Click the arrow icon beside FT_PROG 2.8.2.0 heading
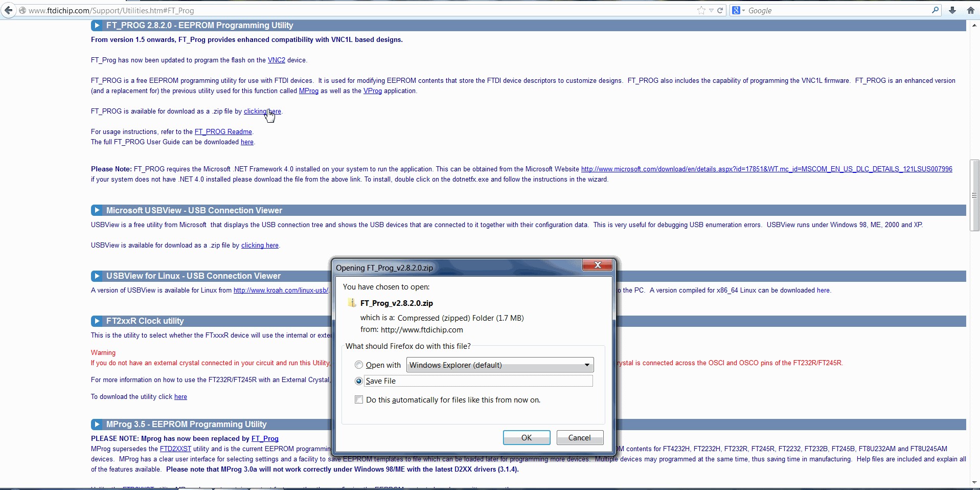This screenshot has height=490, width=980. pyautogui.click(x=97, y=25)
